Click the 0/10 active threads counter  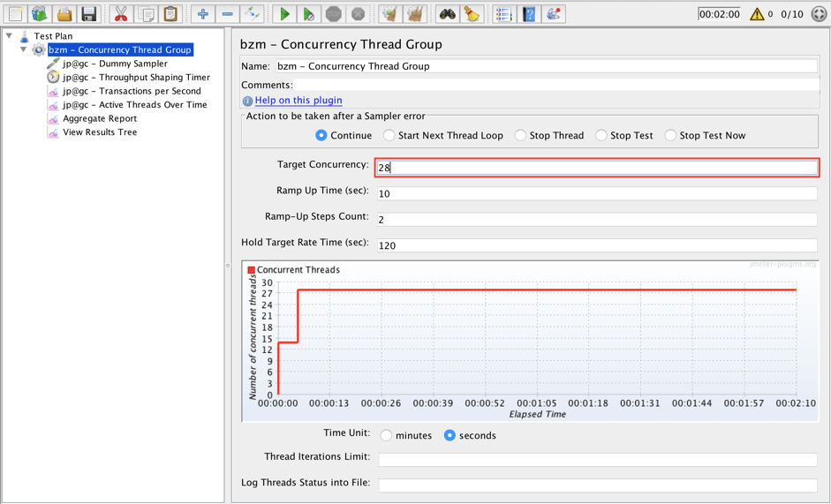tap(792, 14)
